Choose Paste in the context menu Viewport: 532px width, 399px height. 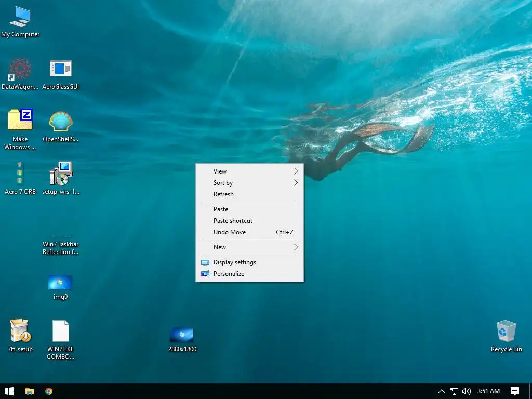coord(250,209)
